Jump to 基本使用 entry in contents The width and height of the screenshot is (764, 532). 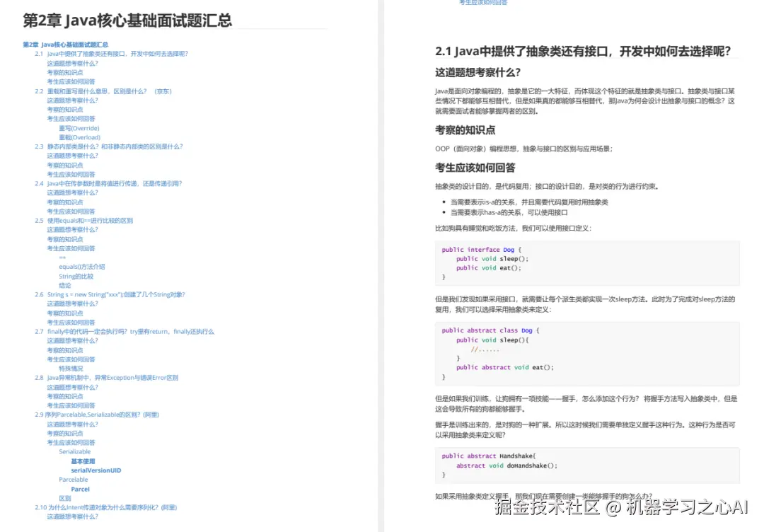[x=83, y=461]
